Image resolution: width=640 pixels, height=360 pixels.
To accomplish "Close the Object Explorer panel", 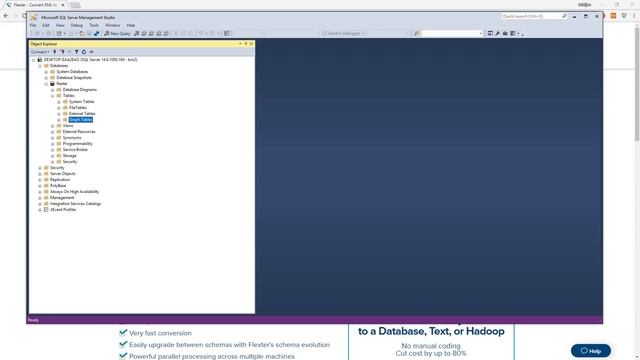I will tap(251, 44).
